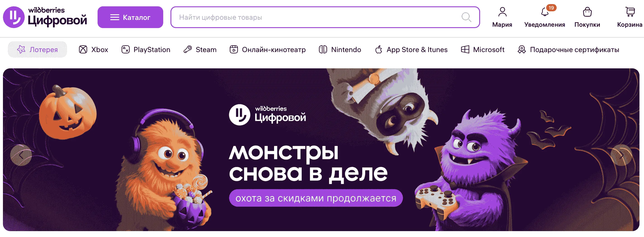The height and width of the screenshot is (237, 644).
Task: Open the Microsoft category
Action: (483, 50)
